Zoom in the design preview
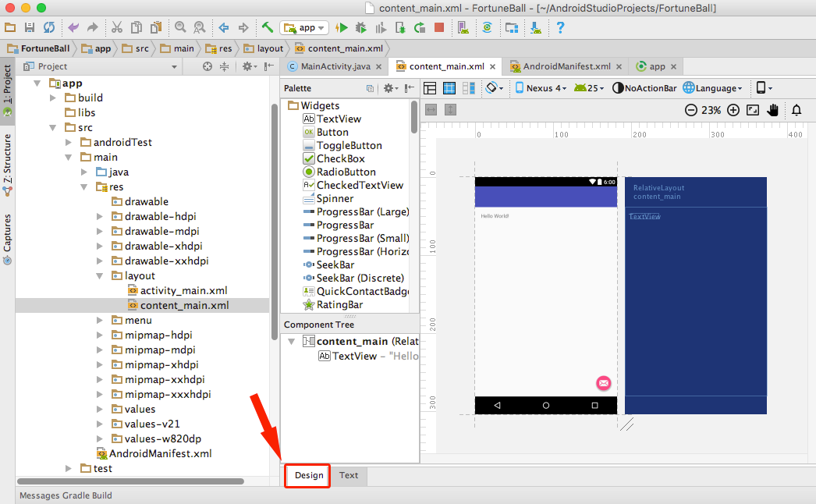This screenshot has width=816, height=504. pyautogui.click(x=733, y=110)
